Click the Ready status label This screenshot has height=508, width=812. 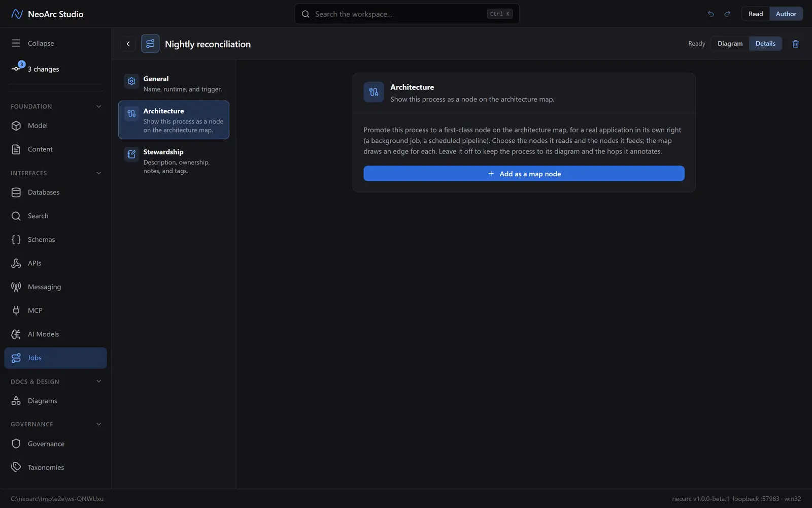coord(696,44)
